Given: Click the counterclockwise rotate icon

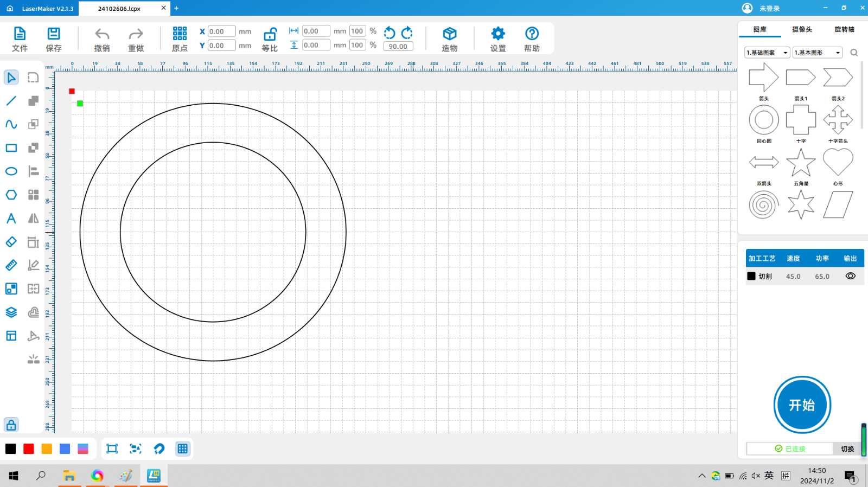Looking at the screenshot, I should [390, 33].
